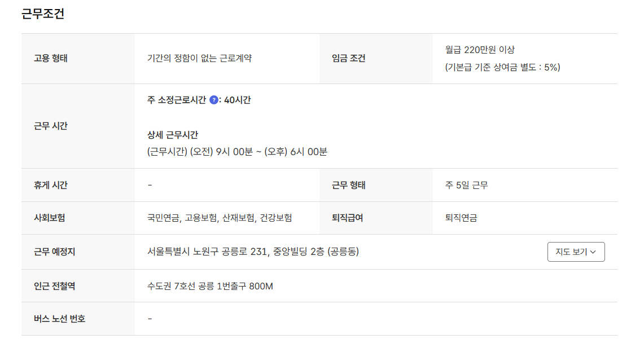Select the 9시 00분 ~ 6시 00분 schedule text
Viewport: 644px width, 339px height.
pyautogui.click(x=237, y=151)
